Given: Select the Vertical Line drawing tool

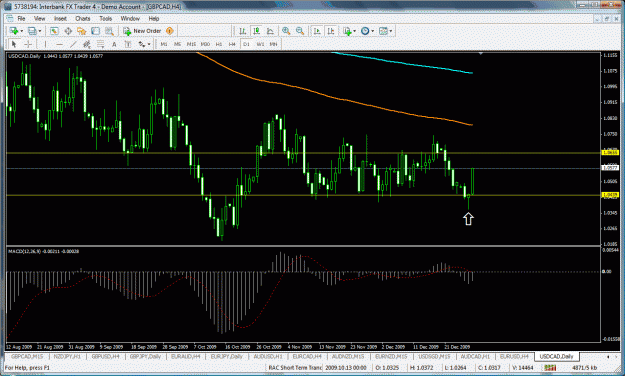Looking at the screenshot, I should coord(45,44).
